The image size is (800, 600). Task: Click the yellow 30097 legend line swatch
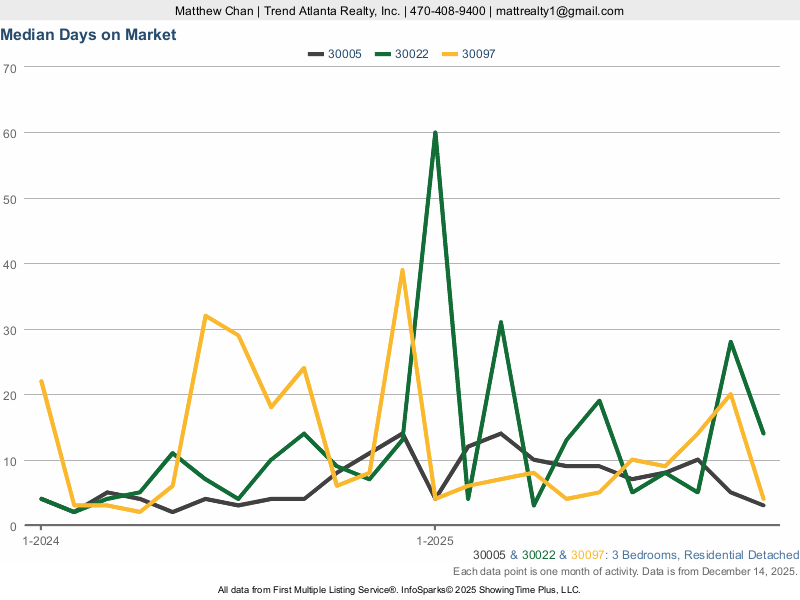click(x=450, y=54)
